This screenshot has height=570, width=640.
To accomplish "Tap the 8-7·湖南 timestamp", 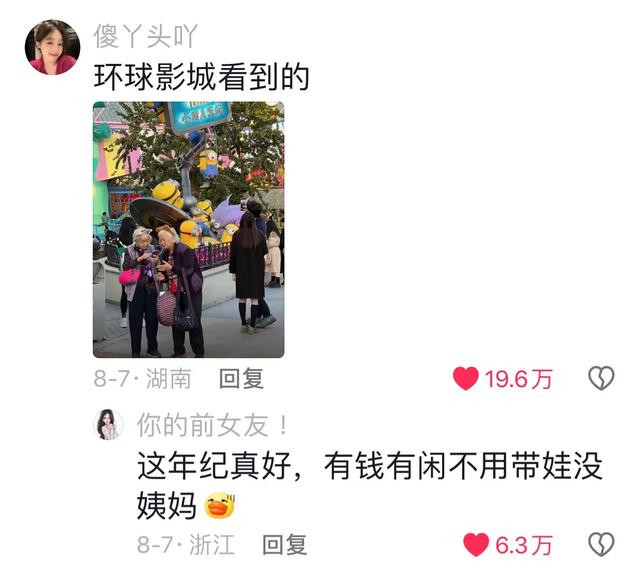I will (x=142, y=378).
